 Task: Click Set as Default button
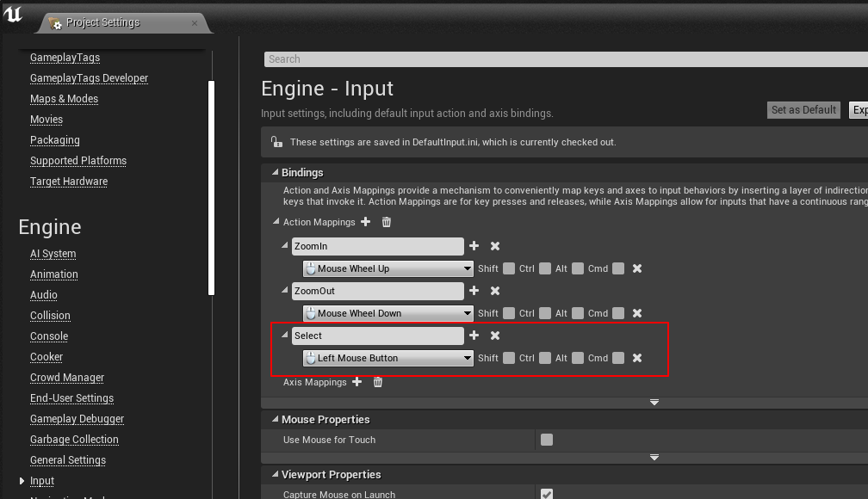[803, 109]
